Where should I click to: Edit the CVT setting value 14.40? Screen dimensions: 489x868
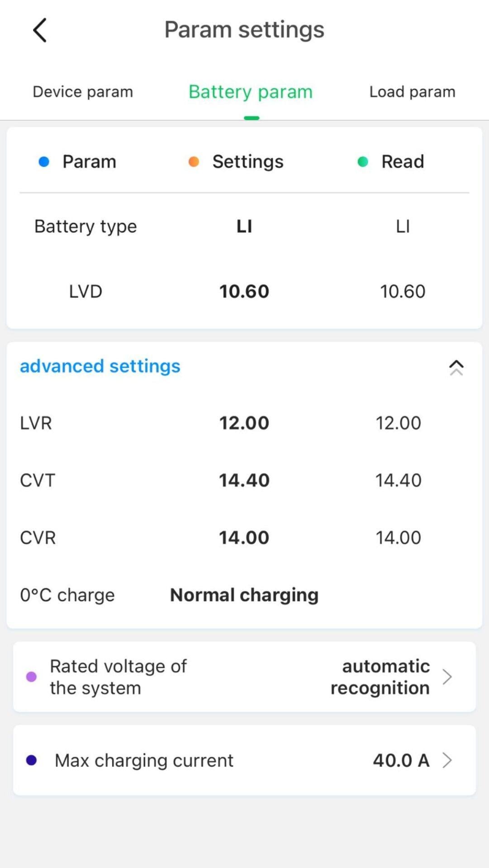click(244, 480)
